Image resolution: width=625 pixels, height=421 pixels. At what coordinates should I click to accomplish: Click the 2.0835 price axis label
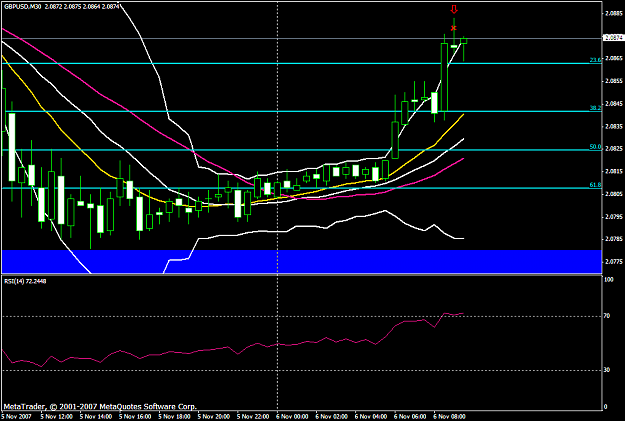[614, 126]
